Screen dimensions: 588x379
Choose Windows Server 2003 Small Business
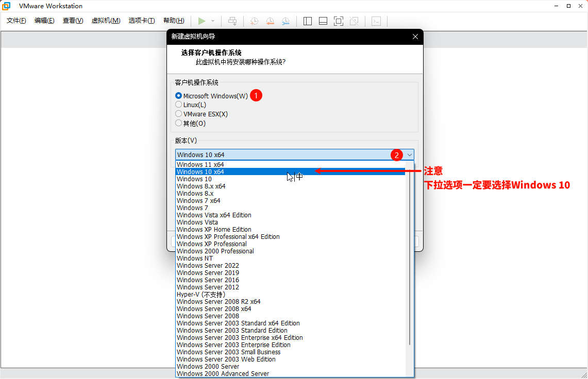tap(290, 352)
